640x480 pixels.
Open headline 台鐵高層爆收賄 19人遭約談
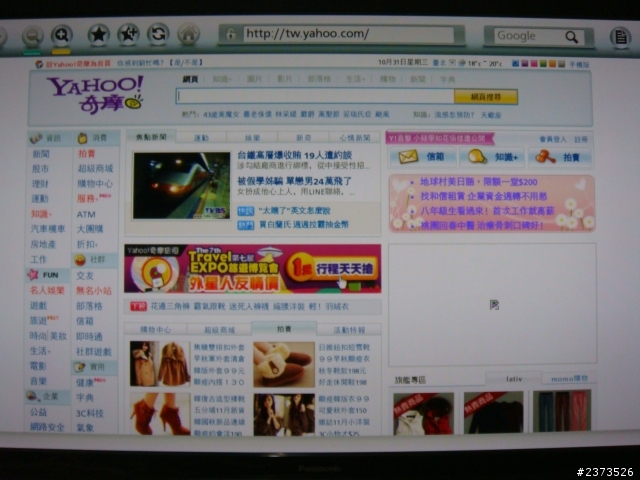pos(295,155)
